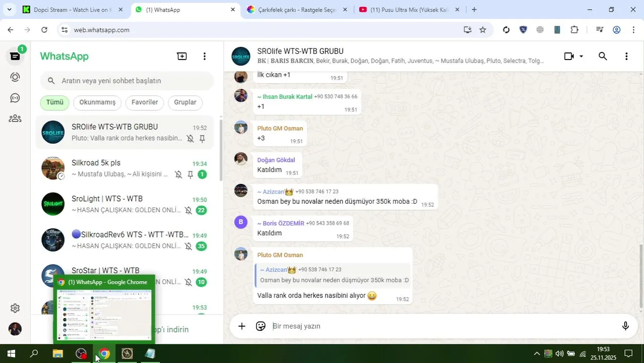Open Chrome profile avatar icon
This screenshot has height=363, width=644.
(616, 30)
